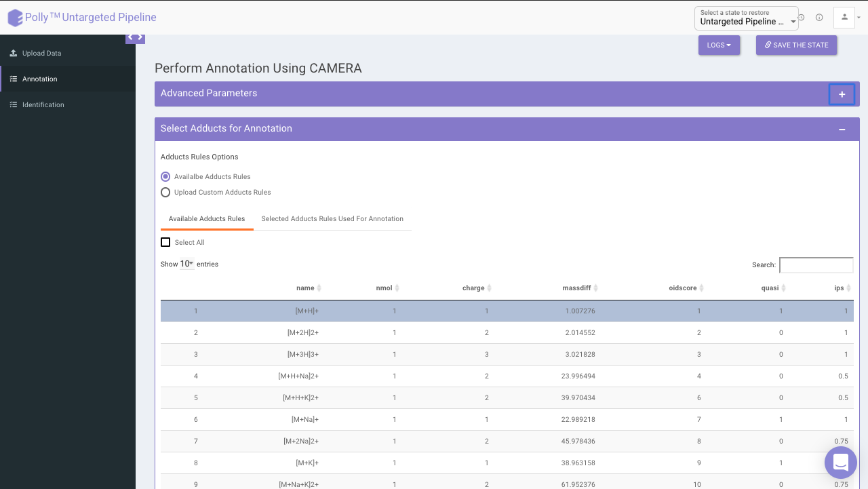Click massdiff value 3.021828
868x489 pixels.
pyautogui.click(x=580, y=355)
